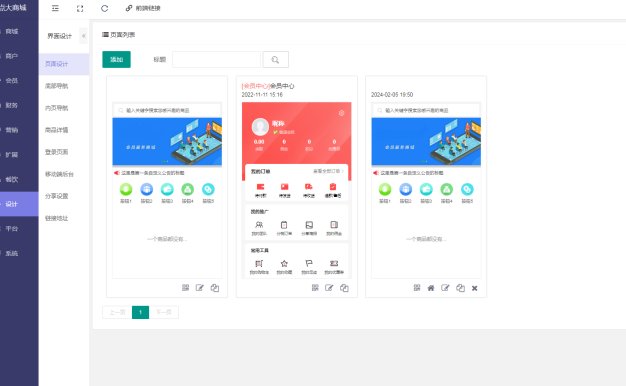Click the 上一页 previous page button
The image size is (626, 386).
coord(117,312)
